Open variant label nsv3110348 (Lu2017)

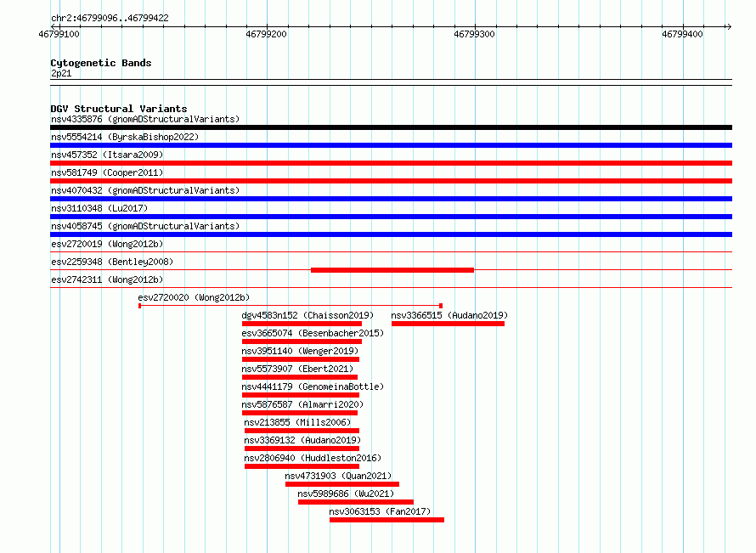pyautogui.click(x=99, y=208)
